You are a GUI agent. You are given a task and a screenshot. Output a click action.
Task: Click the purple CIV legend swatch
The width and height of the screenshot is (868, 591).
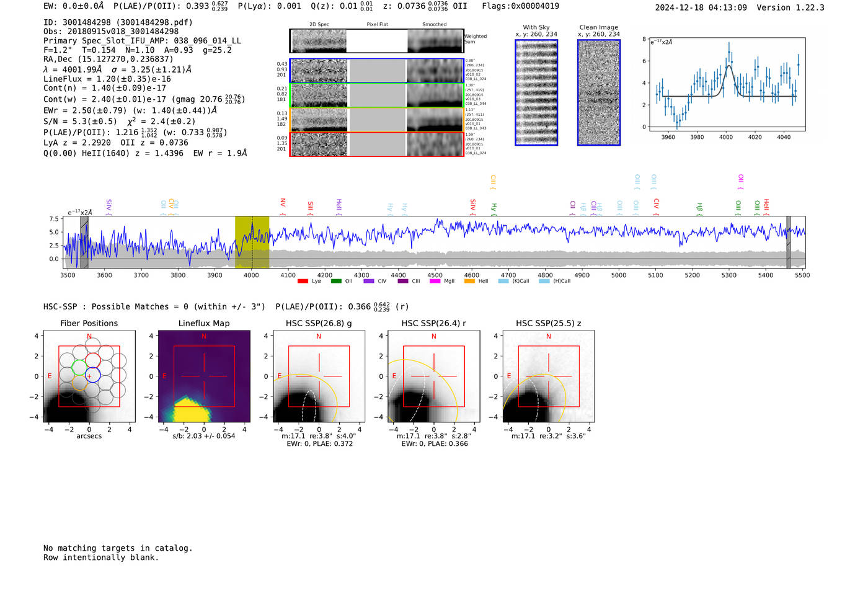point(369,281)
